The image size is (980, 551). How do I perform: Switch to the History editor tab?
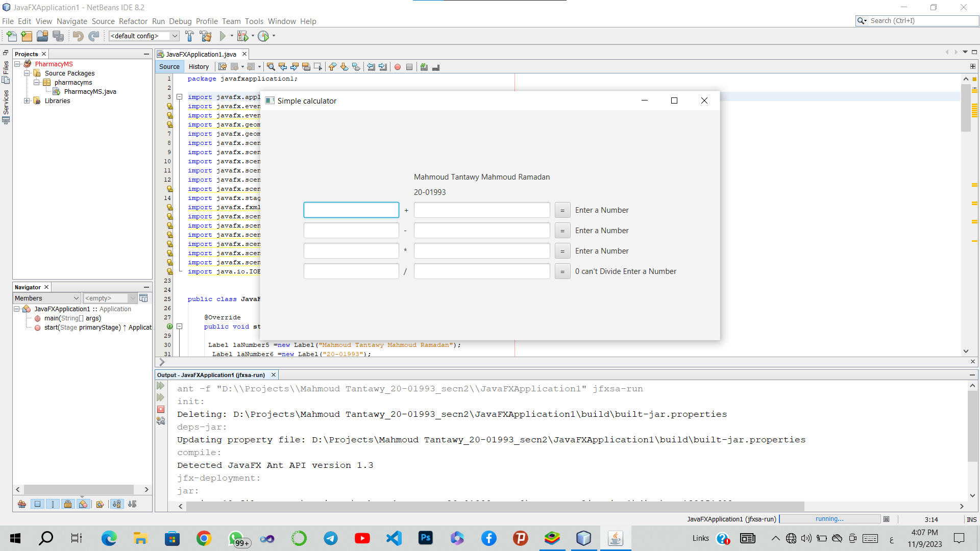pos(199,67)
